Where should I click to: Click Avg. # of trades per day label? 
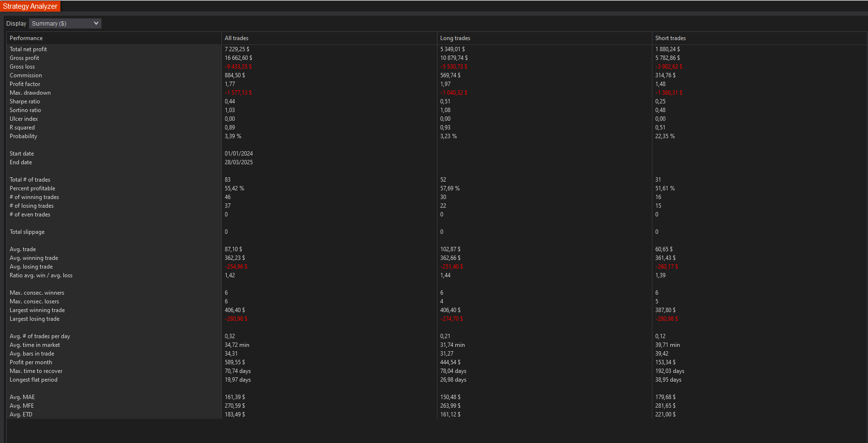click(40, 336)
